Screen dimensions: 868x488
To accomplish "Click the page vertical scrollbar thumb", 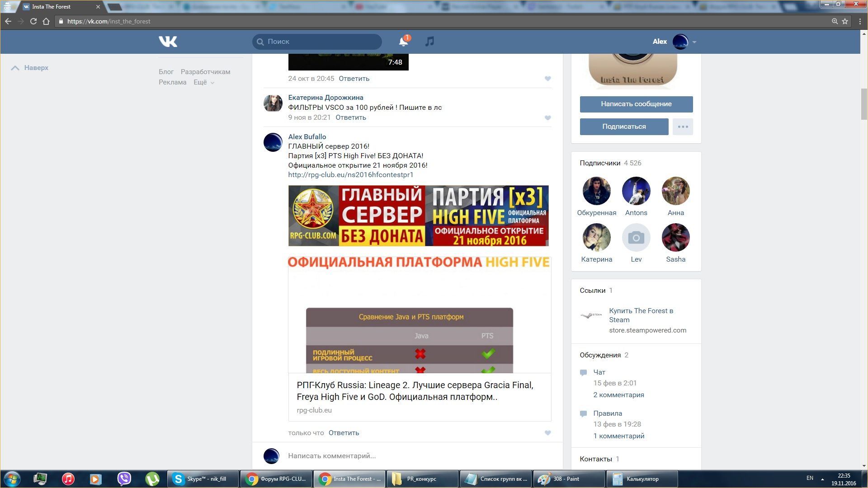I will click(864, 104).
